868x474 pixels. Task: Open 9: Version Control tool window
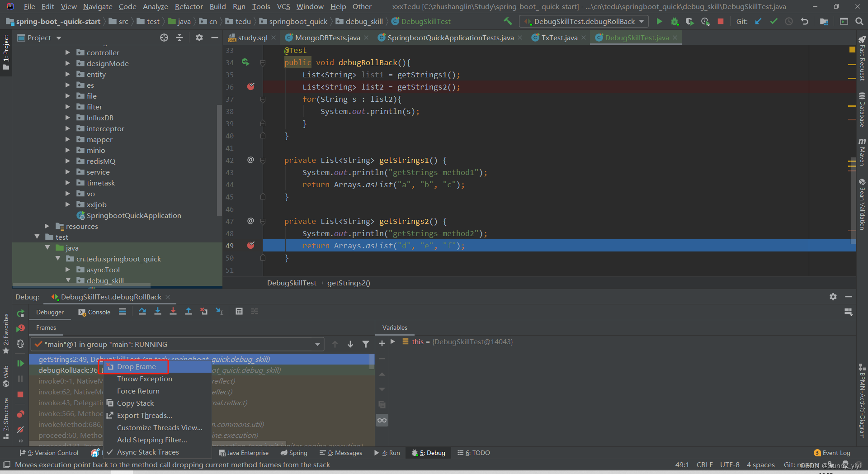(49, 453)
